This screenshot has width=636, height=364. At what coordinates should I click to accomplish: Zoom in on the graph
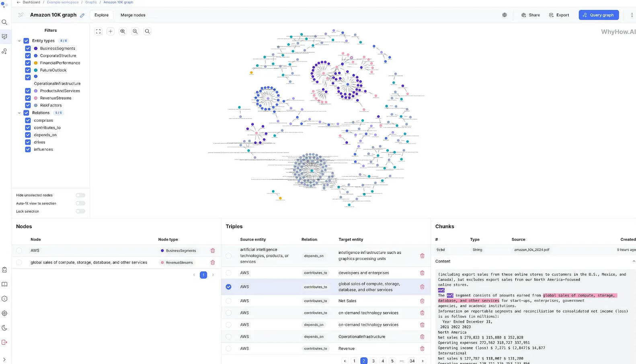[123, 31]
